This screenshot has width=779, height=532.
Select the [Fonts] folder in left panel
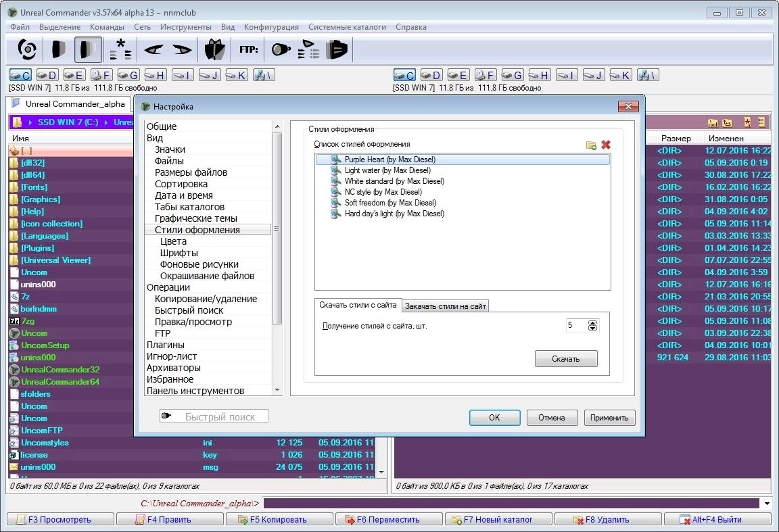(34, 187)
